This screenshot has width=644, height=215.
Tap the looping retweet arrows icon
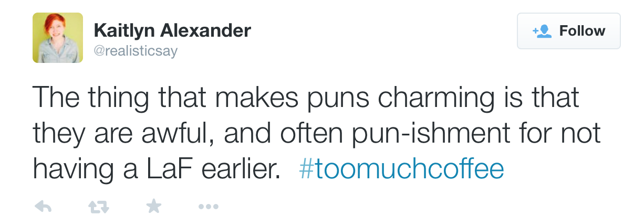coord(98,207)
